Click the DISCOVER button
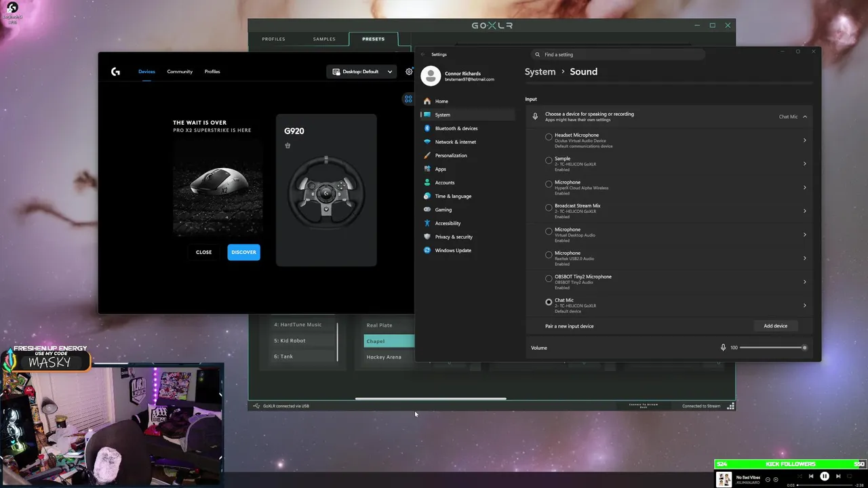 pyautogui.click(x=243, y=252)
